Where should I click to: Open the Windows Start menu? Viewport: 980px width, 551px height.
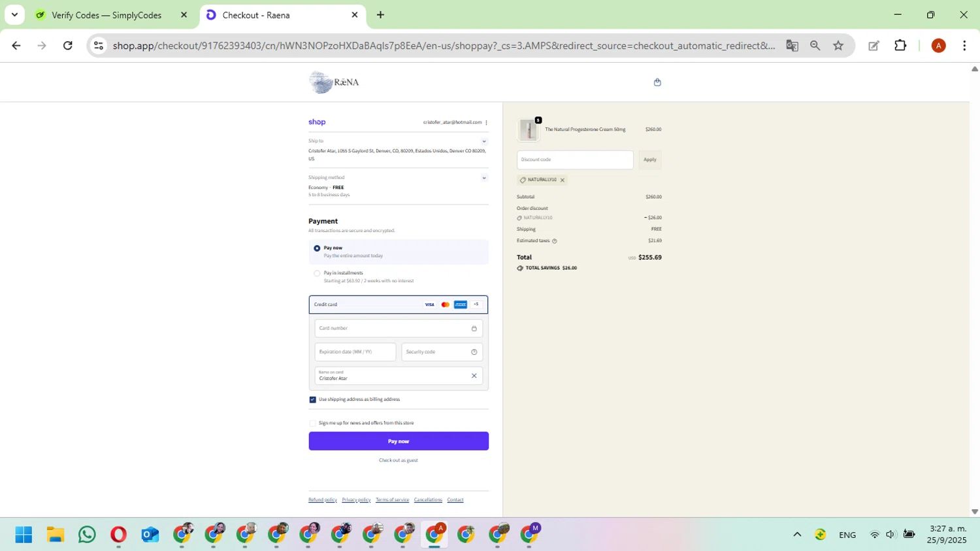tap(24, 535)
